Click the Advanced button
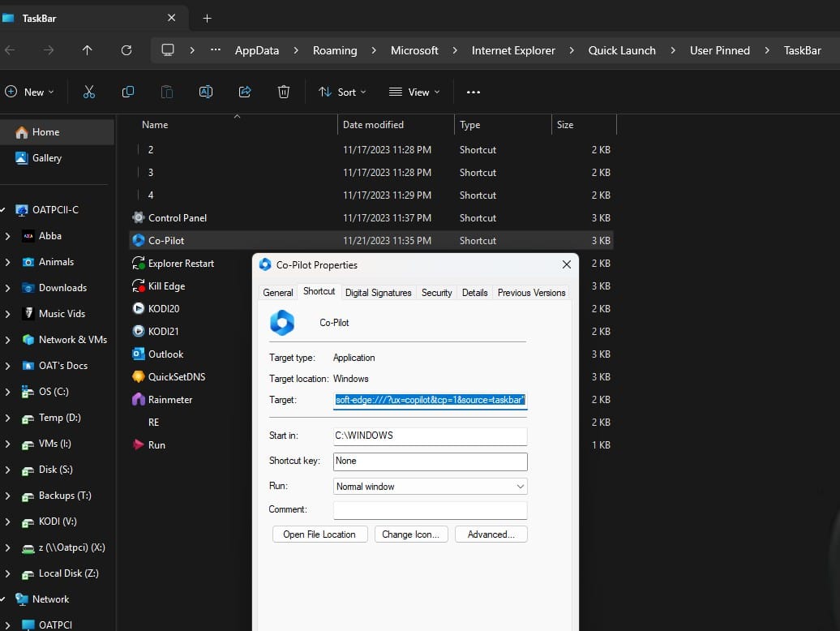 [x=491, y=534]
